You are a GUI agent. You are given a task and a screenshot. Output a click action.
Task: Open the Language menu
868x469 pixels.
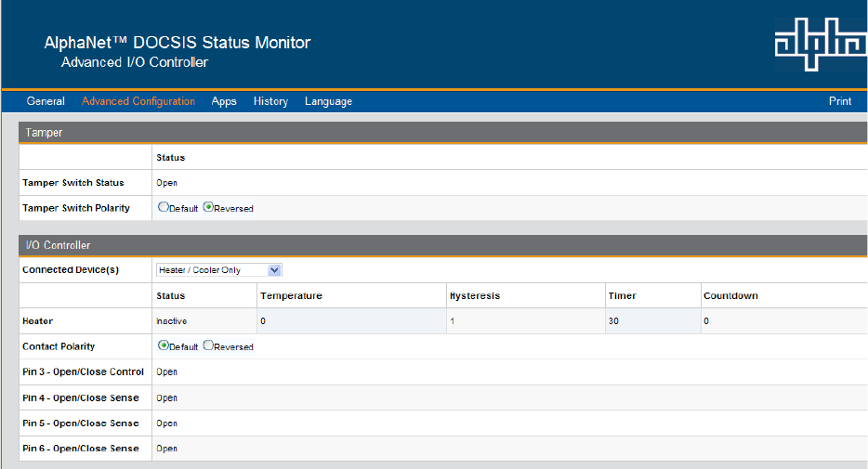tap(328, 101)
